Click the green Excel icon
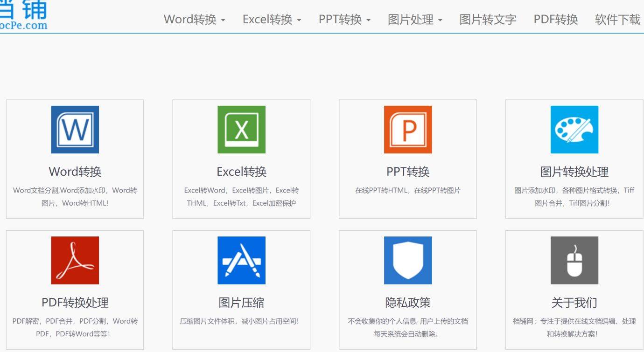 coord(241,130)
